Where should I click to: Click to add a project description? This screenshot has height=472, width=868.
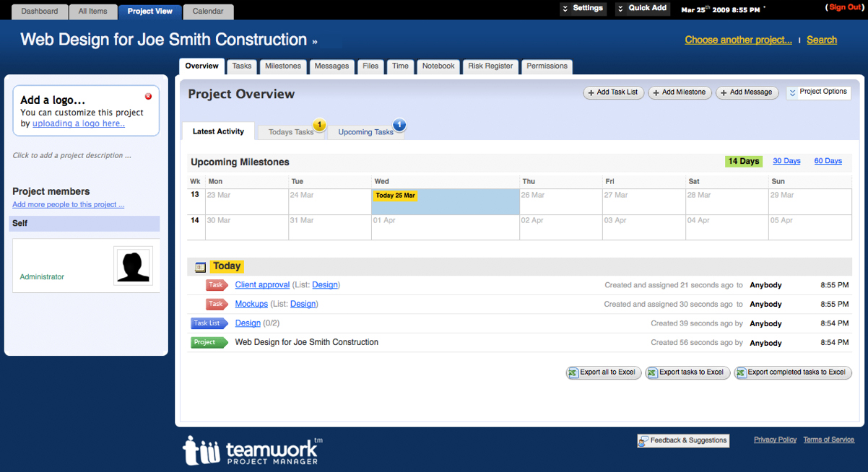click(72, 155)
